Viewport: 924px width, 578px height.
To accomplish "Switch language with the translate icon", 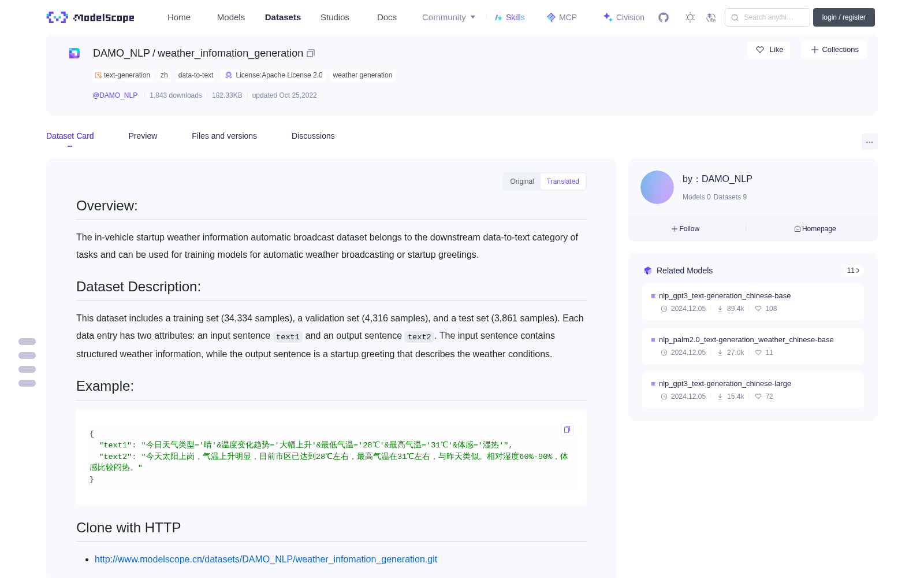I will tap(711, 17).
